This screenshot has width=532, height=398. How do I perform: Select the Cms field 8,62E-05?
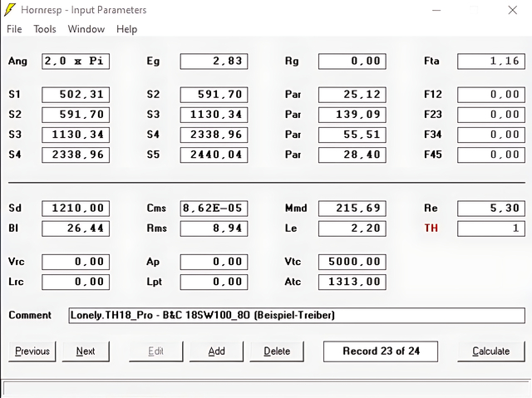pos(214,209)
